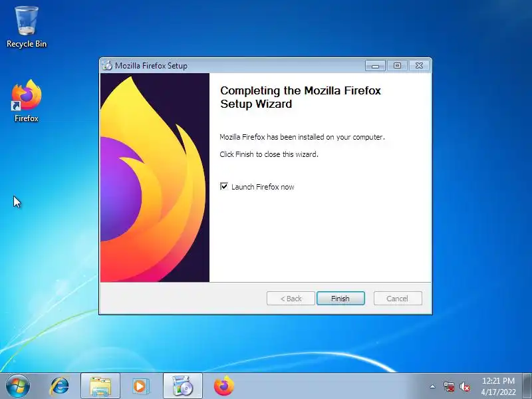Maximize the Mozilla Firefox Setup window
The height and width of the screenshot is (399, 532).
(397, 65)
